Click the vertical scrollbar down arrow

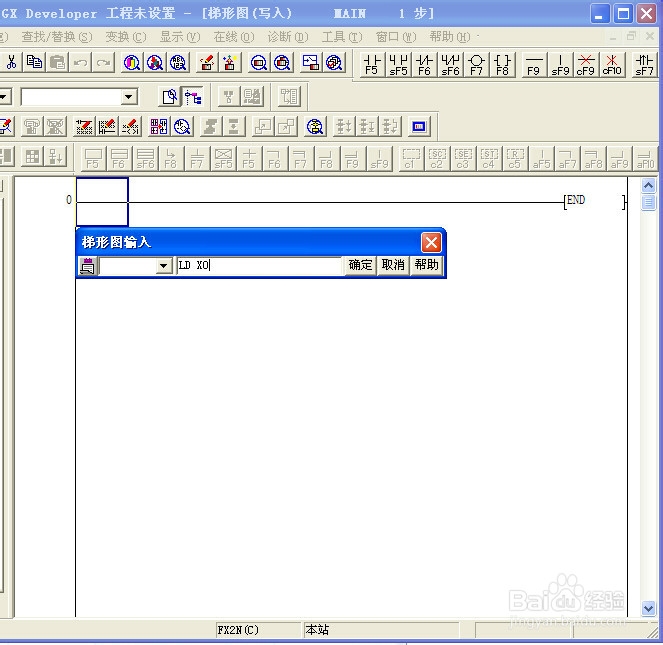tap(649, 608)
